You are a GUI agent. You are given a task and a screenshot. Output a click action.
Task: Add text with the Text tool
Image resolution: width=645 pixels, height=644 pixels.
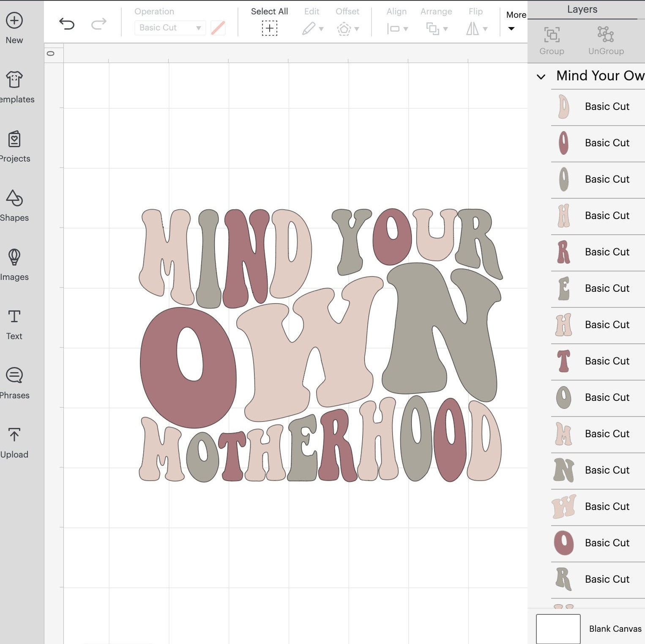point(14,321)
